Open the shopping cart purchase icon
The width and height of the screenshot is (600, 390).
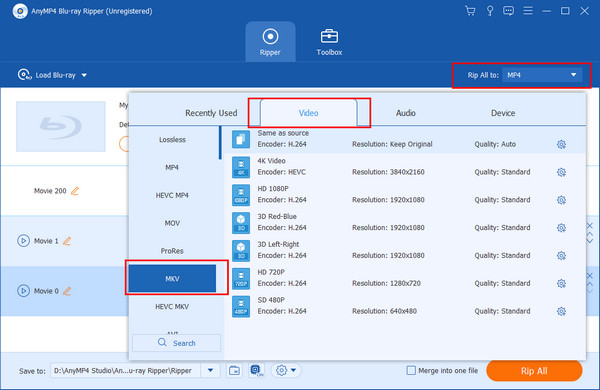[470, 11]
